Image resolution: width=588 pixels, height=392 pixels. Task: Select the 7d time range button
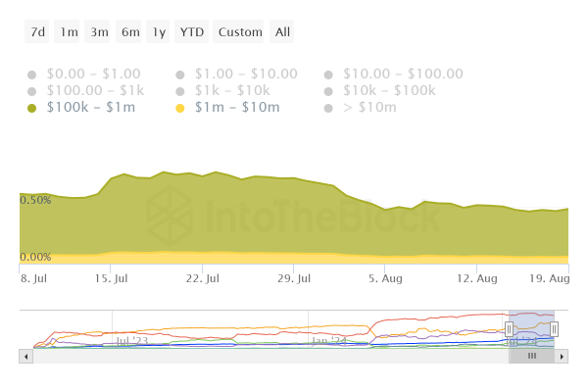(38, 32)
